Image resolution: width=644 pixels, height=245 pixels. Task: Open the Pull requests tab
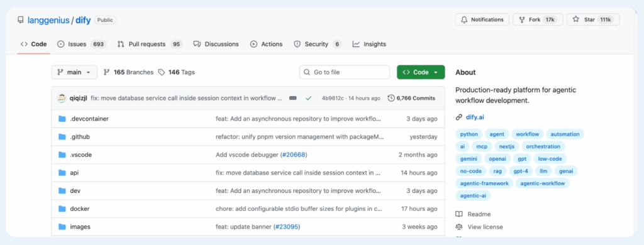(150, 44)
